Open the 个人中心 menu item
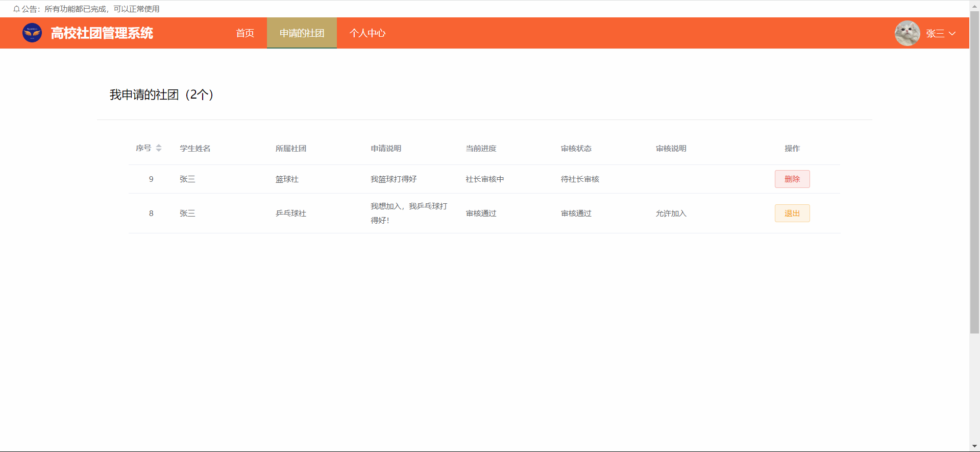 [x=367, y=33]
